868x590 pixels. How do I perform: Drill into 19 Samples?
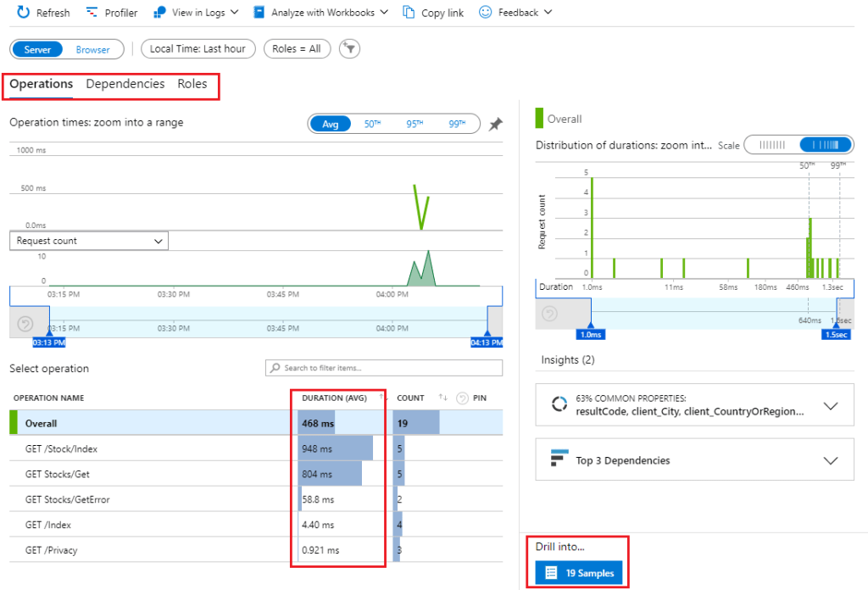click(x=579, y=573)
